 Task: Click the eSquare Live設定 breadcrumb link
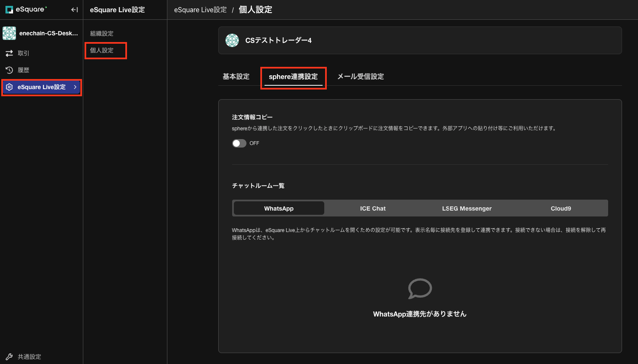pyautogui.click(x=200, y=10)
